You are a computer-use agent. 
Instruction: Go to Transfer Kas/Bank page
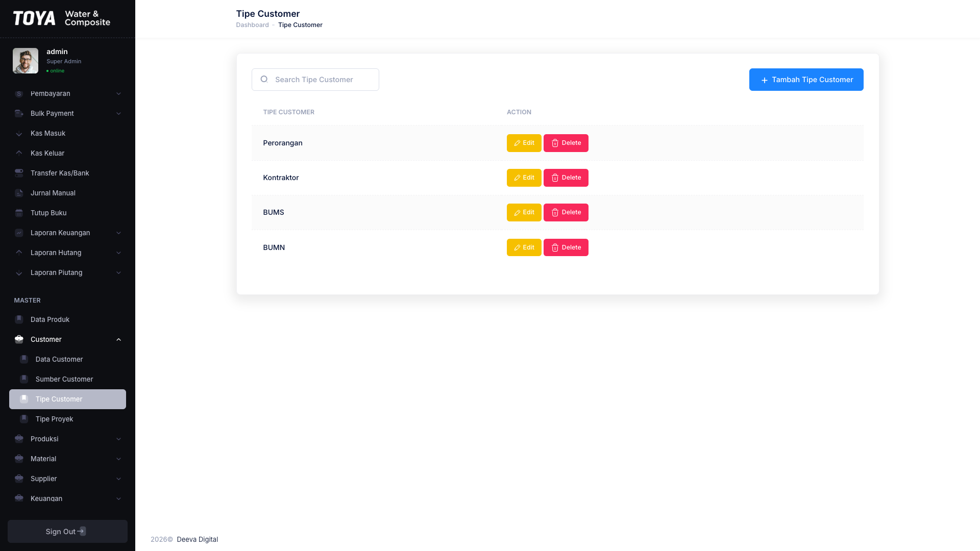(x=67, y=173)
